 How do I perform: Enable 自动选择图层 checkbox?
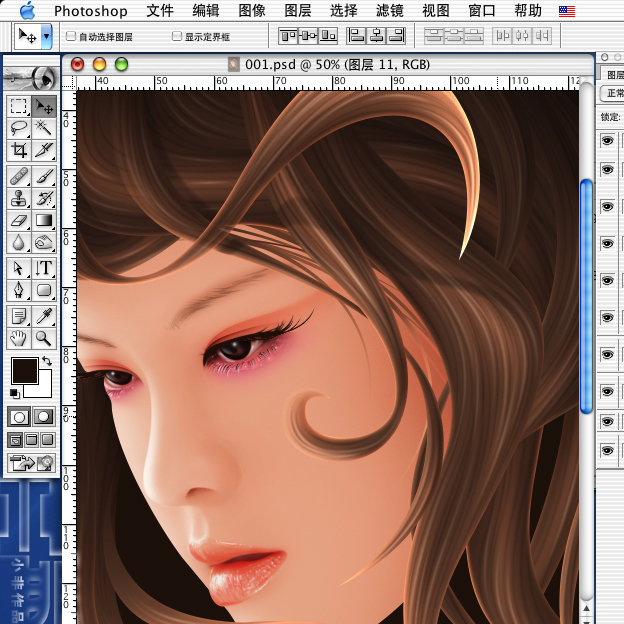click(x=71, y=36)
